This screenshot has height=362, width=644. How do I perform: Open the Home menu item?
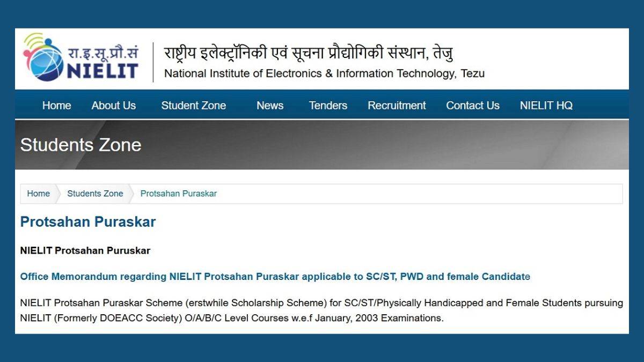coord(56,106)
